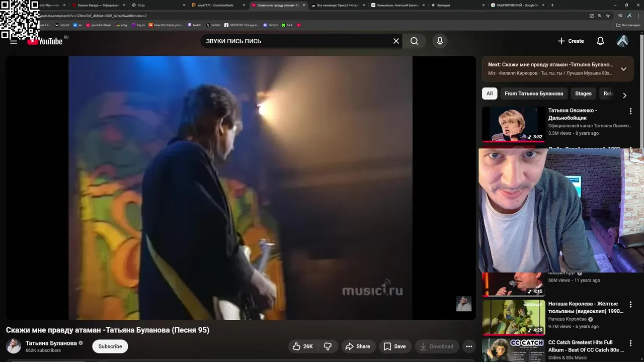Open the log in bookmark
Image resolution: width=644 pixels, height=362 pixels.
click(x=138, y=25)
